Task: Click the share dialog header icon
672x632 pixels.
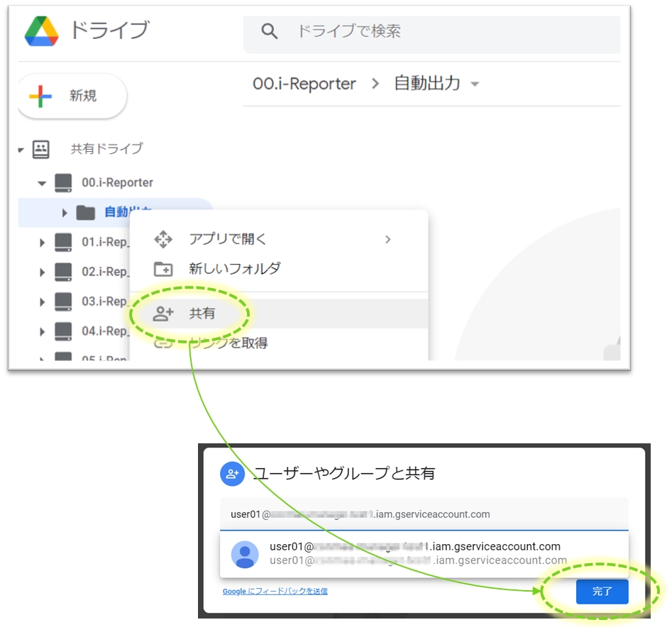Action: click(232, 473)
